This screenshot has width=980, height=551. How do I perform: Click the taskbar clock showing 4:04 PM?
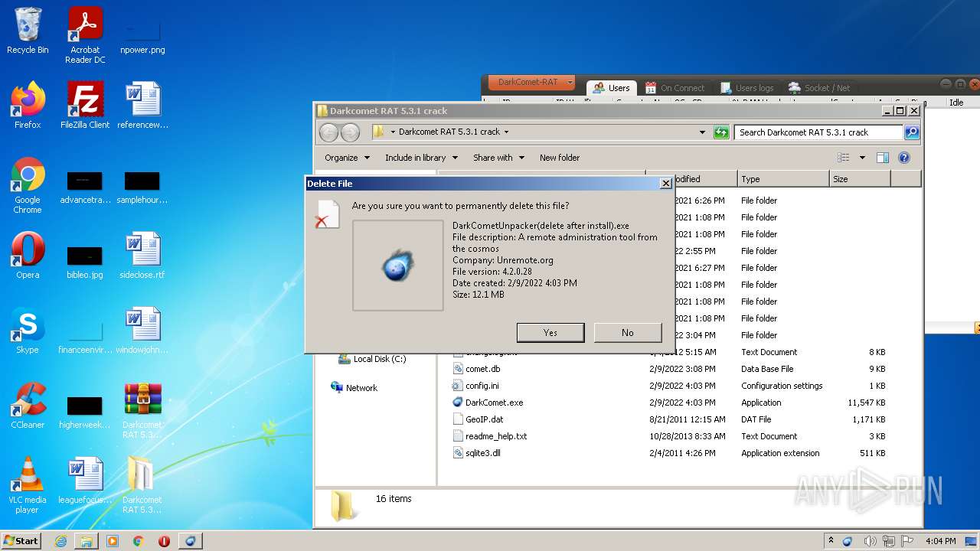pyautogui.click(x=939, y=541)
